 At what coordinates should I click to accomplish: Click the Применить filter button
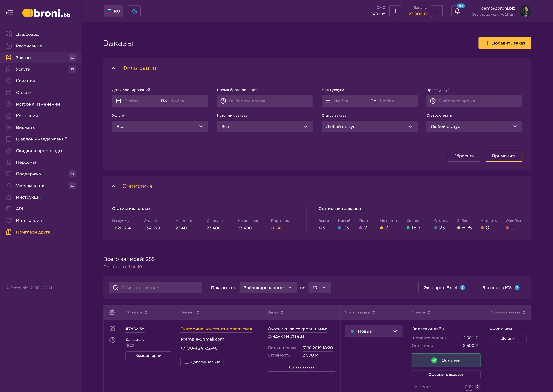point(504,156)
